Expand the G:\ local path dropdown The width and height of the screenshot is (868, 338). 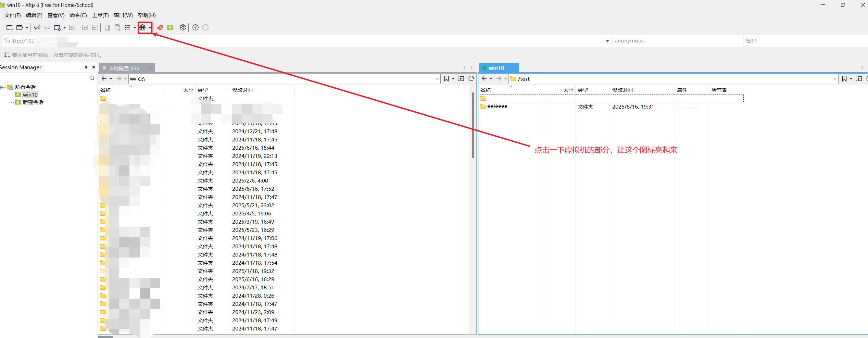437,79
